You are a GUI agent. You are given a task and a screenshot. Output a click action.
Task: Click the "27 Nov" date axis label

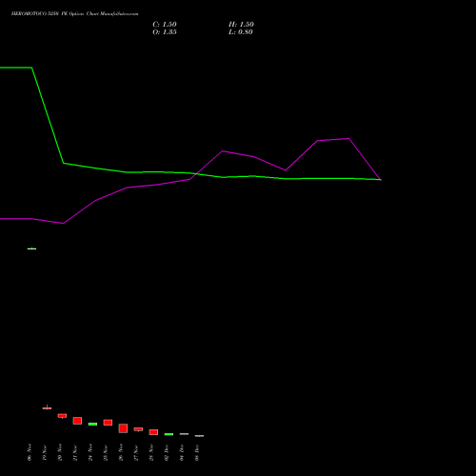136,452
